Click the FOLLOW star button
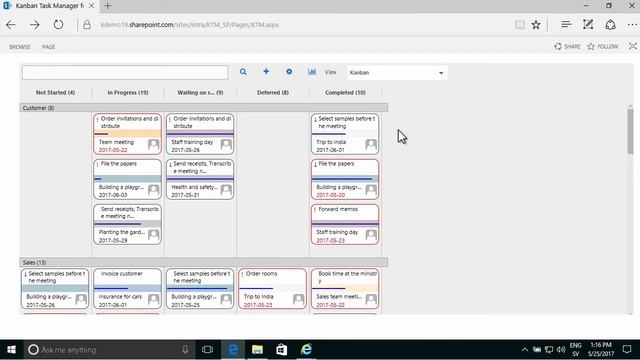 pyautogui.click(x=603, y=47)
